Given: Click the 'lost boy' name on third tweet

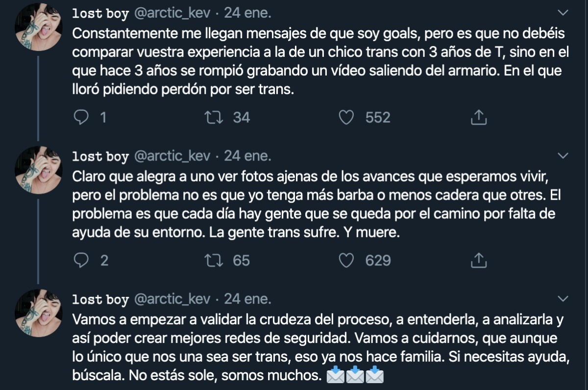Looking at the screenshot, I should point(100,299).
